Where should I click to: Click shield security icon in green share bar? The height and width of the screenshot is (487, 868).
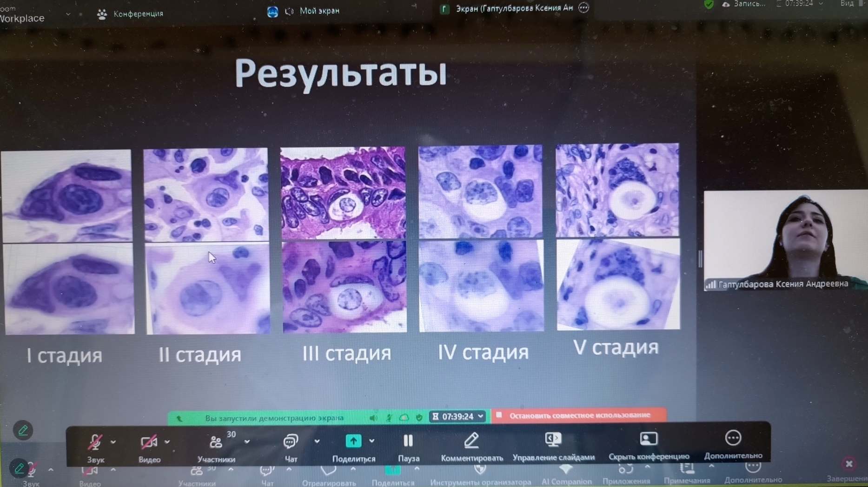419,418
